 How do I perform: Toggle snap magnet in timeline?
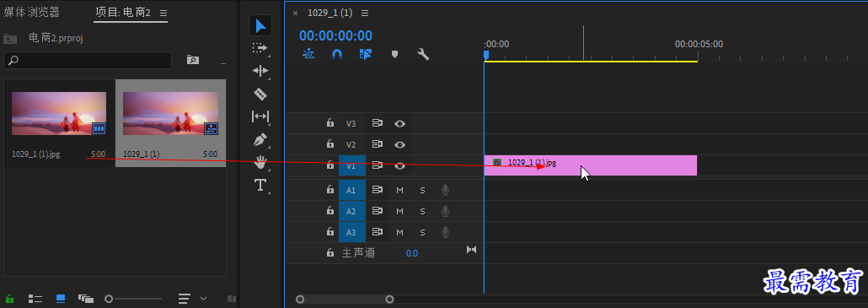pos(336,54)
